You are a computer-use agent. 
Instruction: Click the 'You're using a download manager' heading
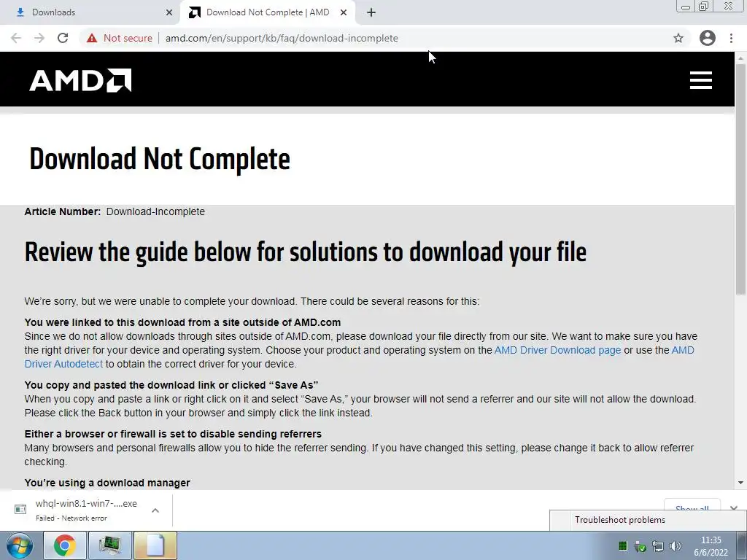107,483
